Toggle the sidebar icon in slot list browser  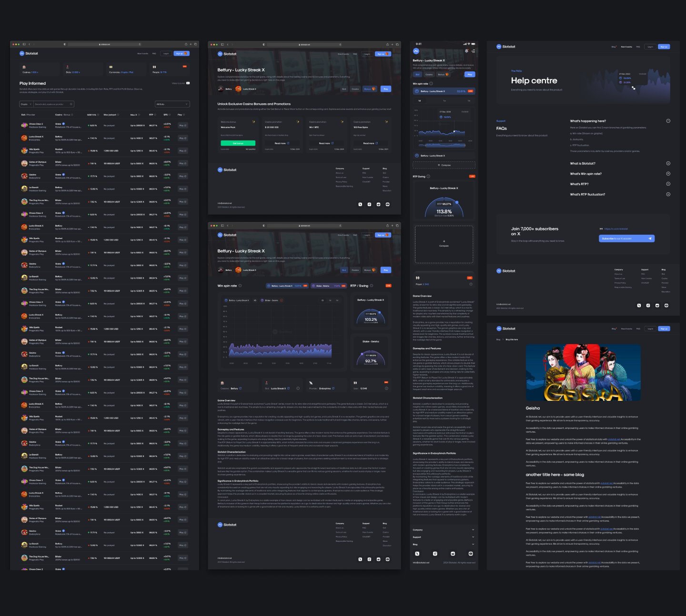coord(24,44)
